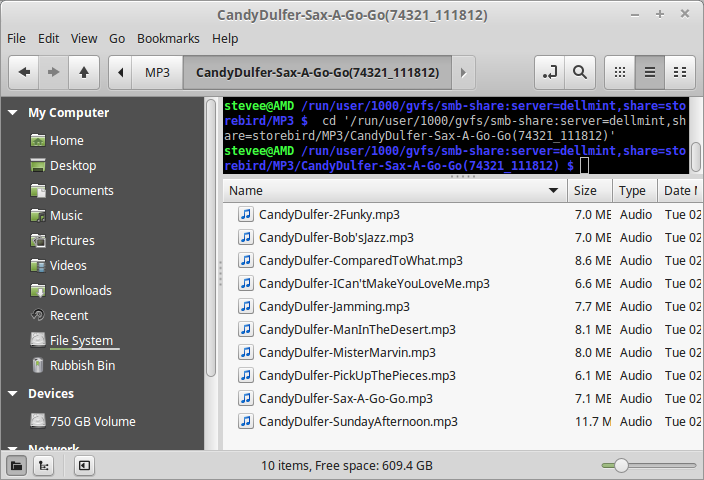
Task: Collapse the My Computer section
Action: 13,113
